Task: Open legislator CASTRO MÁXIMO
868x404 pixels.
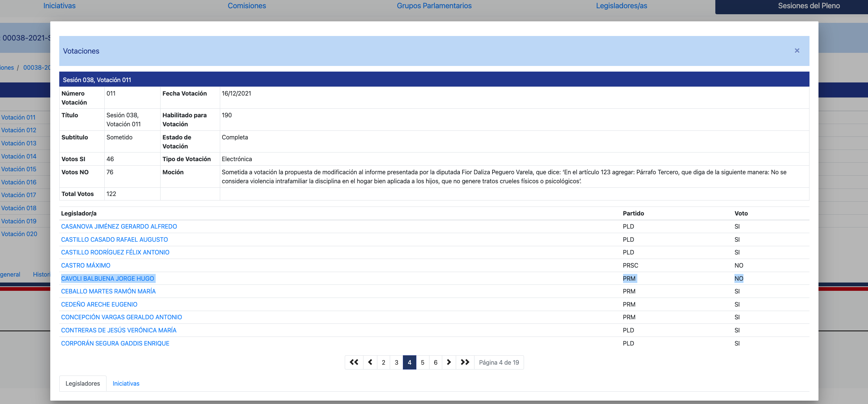Action: tap(86, 265)
